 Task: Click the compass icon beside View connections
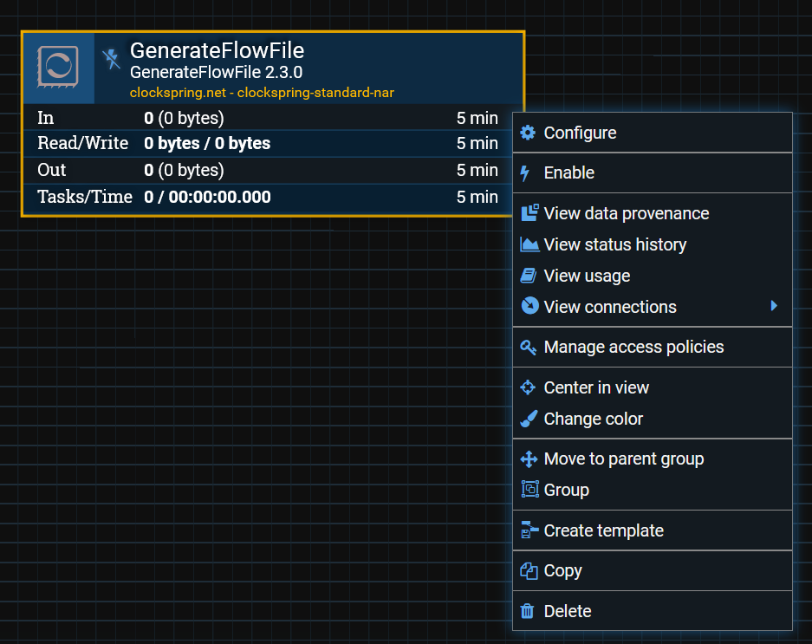click(529, 306)
